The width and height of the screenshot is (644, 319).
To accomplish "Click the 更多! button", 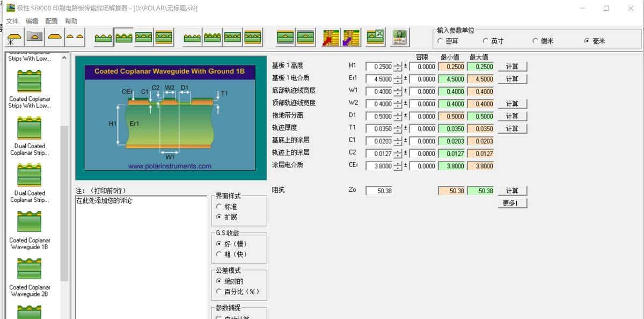I will coord(511,203).
